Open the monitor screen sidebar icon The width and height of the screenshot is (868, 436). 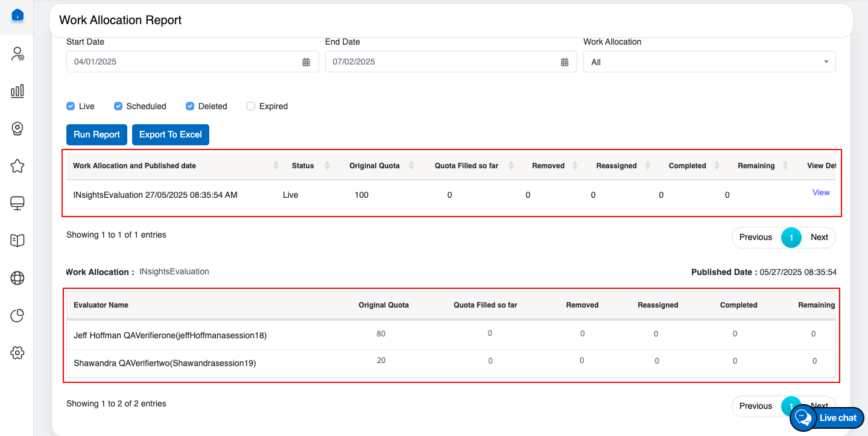(x=17, y=203)
